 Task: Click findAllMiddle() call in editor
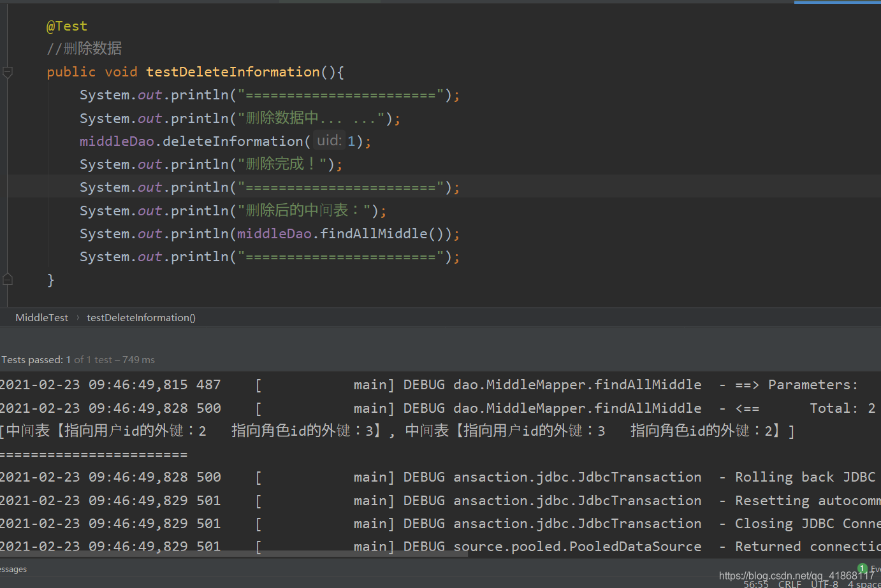tap(381, 234)
